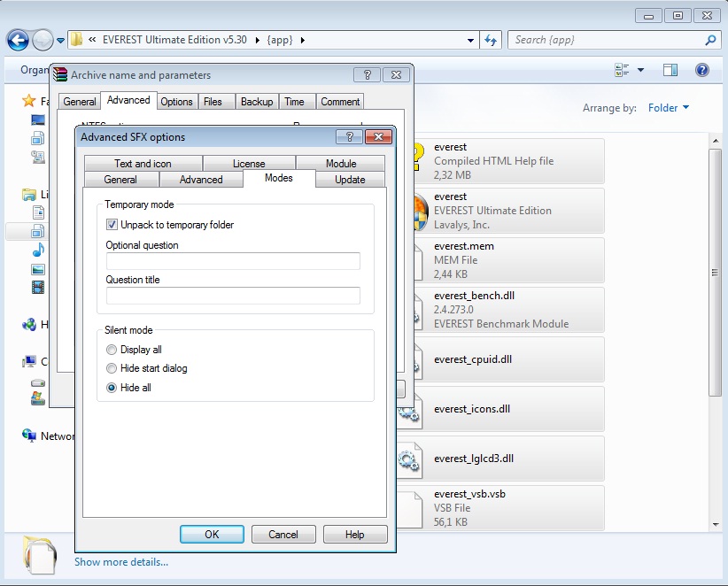Click the everest_lglcd3.dll gear file icon
This screenshot has width=728, height=586.
[x=409, y=459]
